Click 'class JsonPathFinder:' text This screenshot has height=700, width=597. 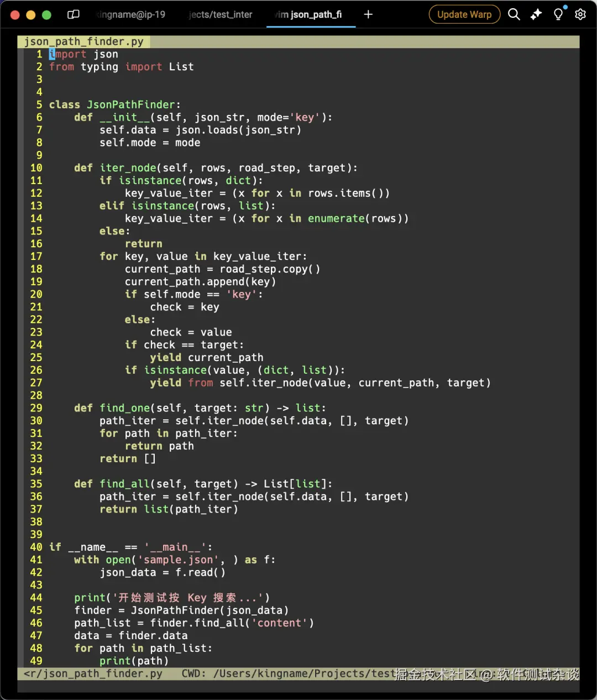click(x=115, y=105)
